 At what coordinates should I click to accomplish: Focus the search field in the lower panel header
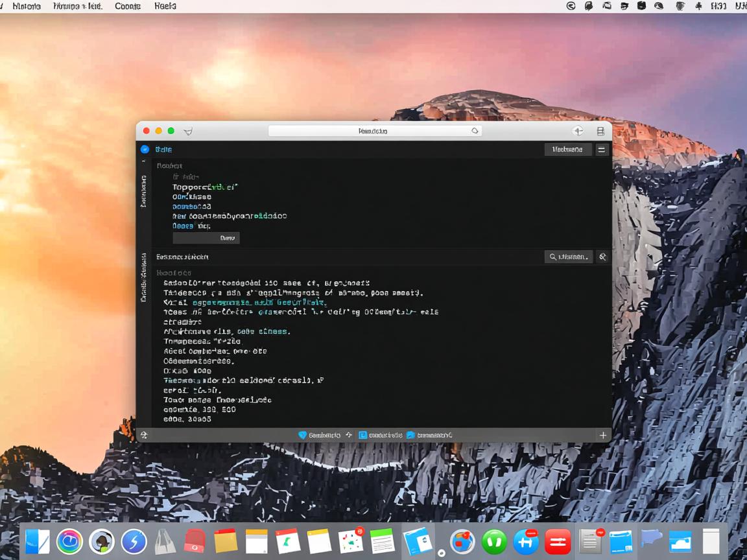click(x=569, y=257)
